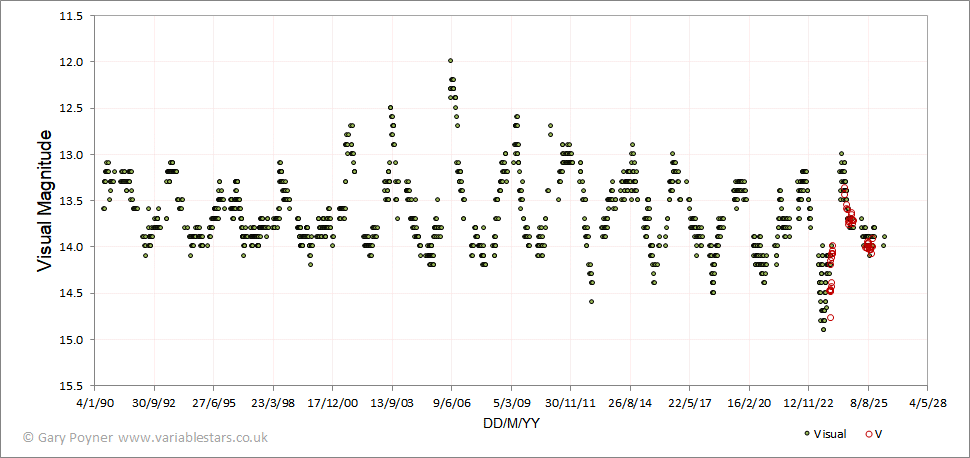
Task: Click date label 17/12/00
Action: [x=333, y=403]
